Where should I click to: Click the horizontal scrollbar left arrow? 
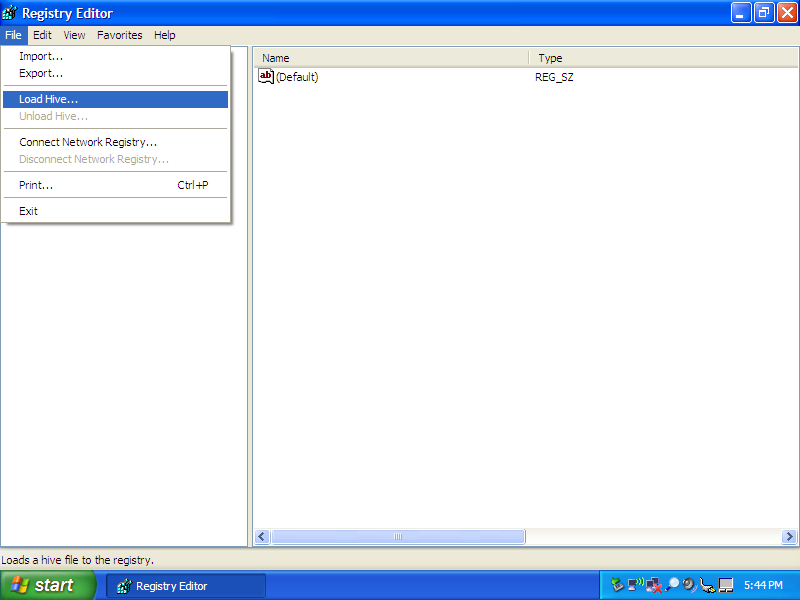click(262, 536)
